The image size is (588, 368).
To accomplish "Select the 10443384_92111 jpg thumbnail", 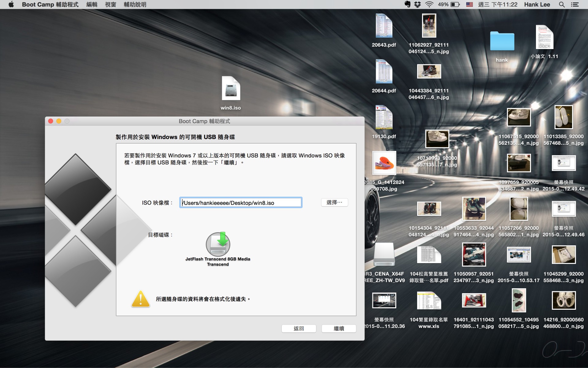I will [429, 71].
